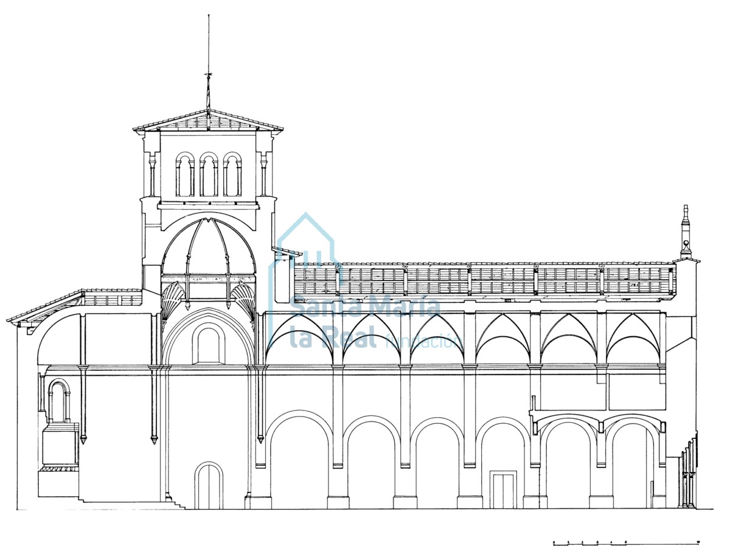Click the ribbed dome beneath the tower
Image resolution: width=730 pixels, height=560 pixels.
click(x=209, y=249)
